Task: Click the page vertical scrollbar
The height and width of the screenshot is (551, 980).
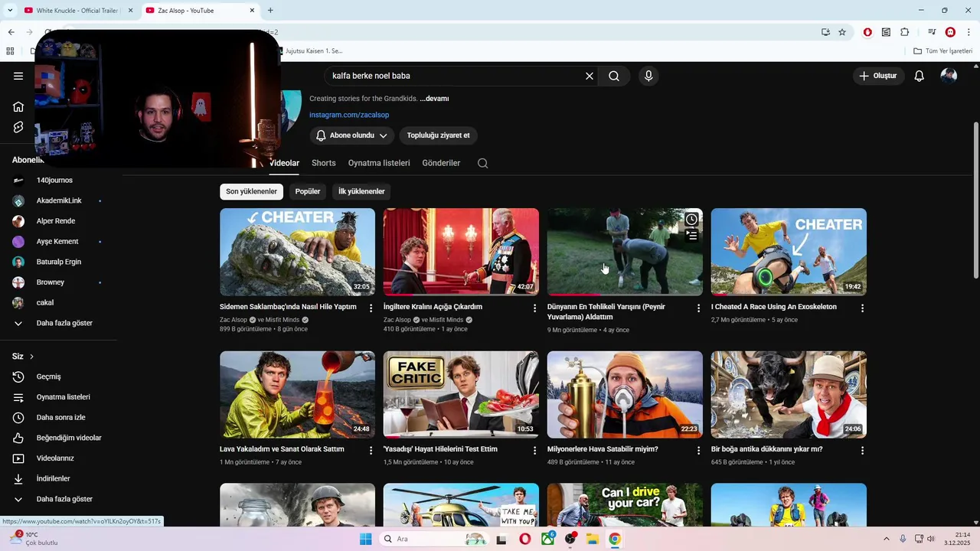Action: tap(975, 199)
